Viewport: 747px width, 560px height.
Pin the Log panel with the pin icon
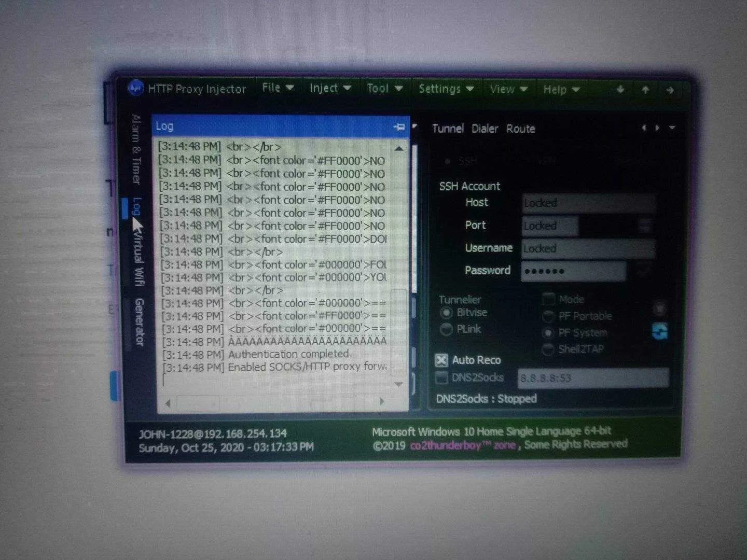[x=399, y=127]
